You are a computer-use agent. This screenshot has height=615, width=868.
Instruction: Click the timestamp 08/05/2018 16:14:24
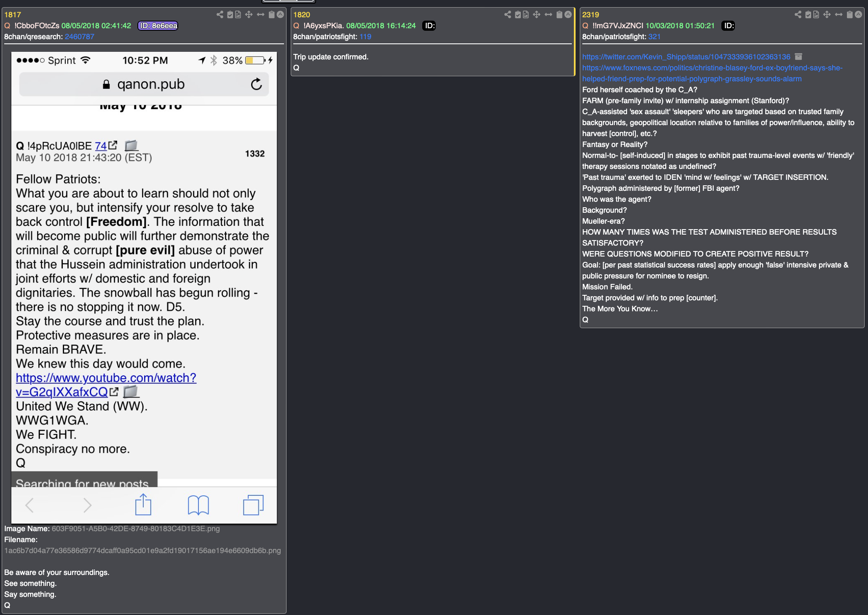(381, 26)
